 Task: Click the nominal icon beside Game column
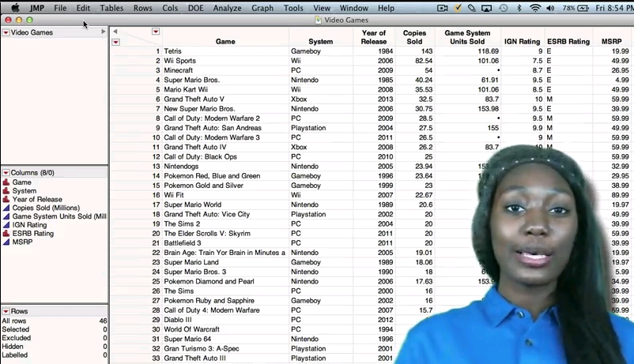point(6,182)
